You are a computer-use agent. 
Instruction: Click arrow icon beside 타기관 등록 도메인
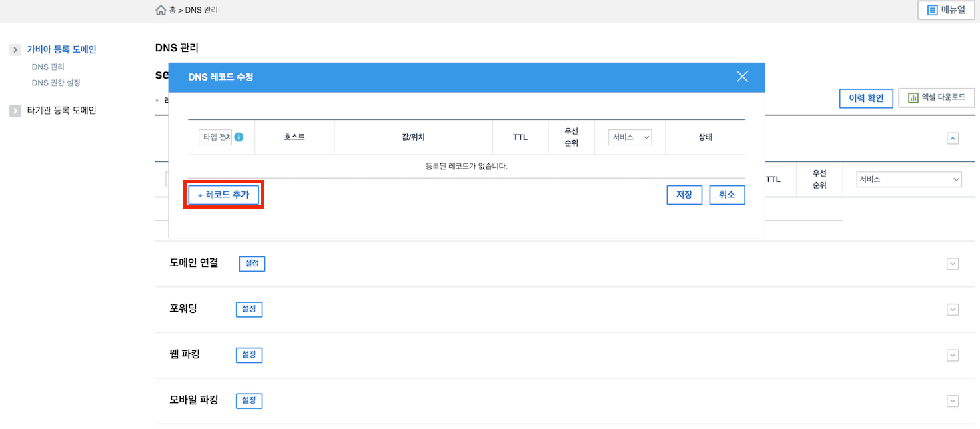click(x=15, y=111)
